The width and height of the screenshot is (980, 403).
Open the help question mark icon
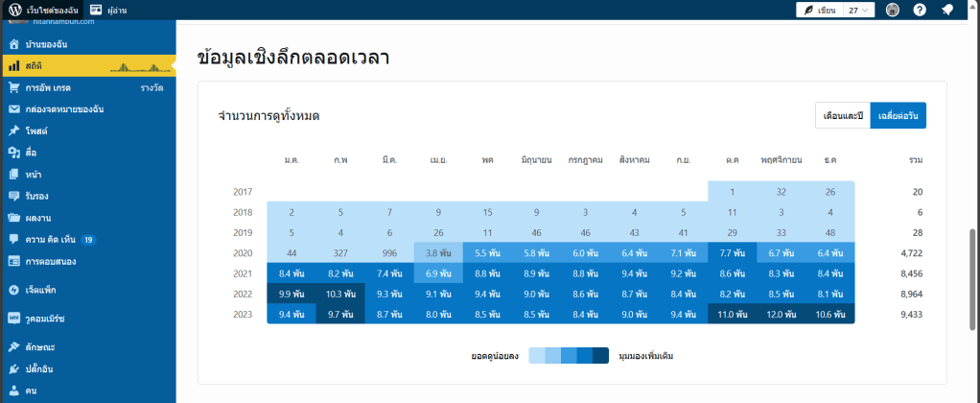pos(920,10)
